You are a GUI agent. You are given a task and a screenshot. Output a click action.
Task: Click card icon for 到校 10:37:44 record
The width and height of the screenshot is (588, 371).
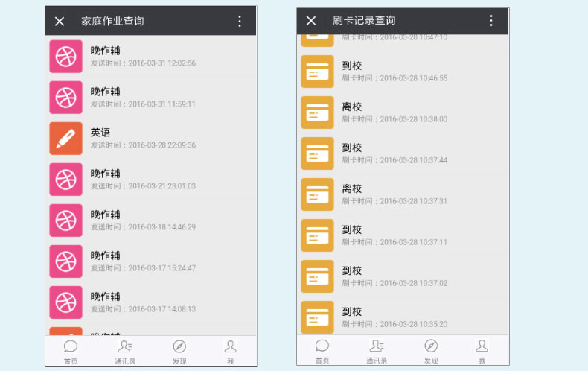pos(318,153)
